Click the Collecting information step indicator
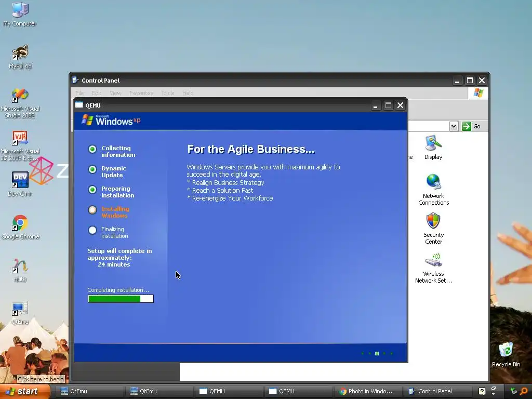The width and height of the screenshot is (532, 399). [92, 149]
